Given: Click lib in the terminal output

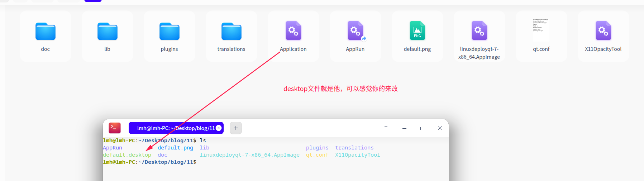Looking at the screenshot, I should (205, 148).
